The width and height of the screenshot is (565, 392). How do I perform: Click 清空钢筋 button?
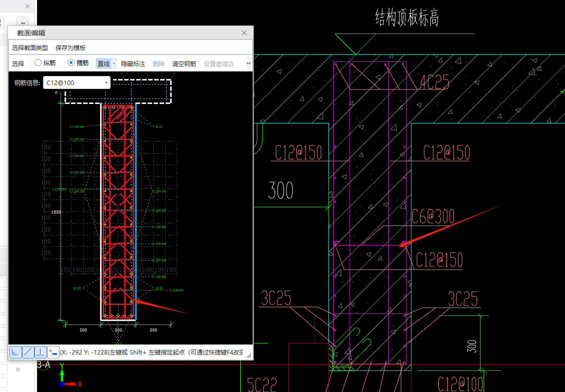coord(184,63)
